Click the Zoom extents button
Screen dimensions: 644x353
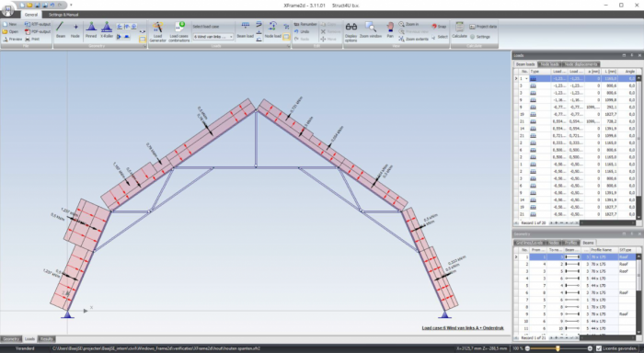coord(413,39)
